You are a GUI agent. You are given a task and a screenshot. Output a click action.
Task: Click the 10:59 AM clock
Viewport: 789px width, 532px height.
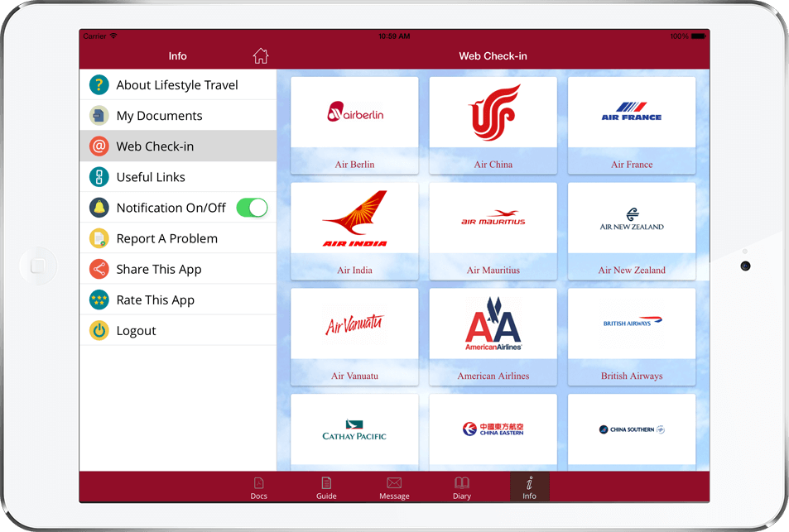394,36
